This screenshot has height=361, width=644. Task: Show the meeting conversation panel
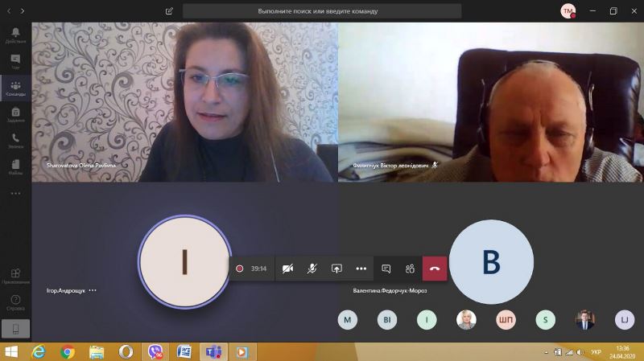pos(386,269)
